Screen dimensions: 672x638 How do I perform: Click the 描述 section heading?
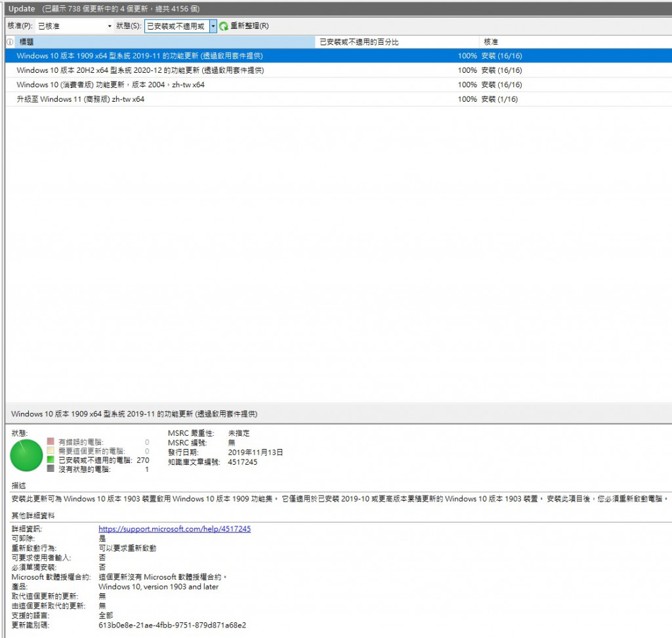18,485
